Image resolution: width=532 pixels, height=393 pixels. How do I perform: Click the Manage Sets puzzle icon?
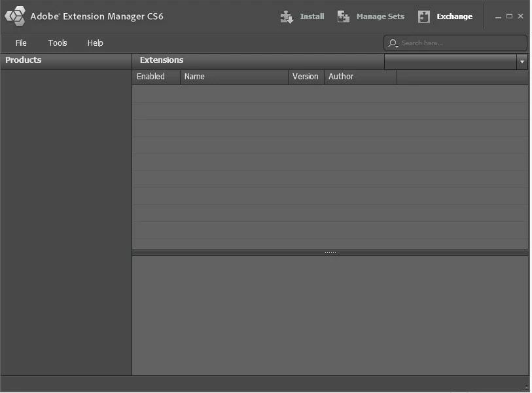(x=343, y=16)
